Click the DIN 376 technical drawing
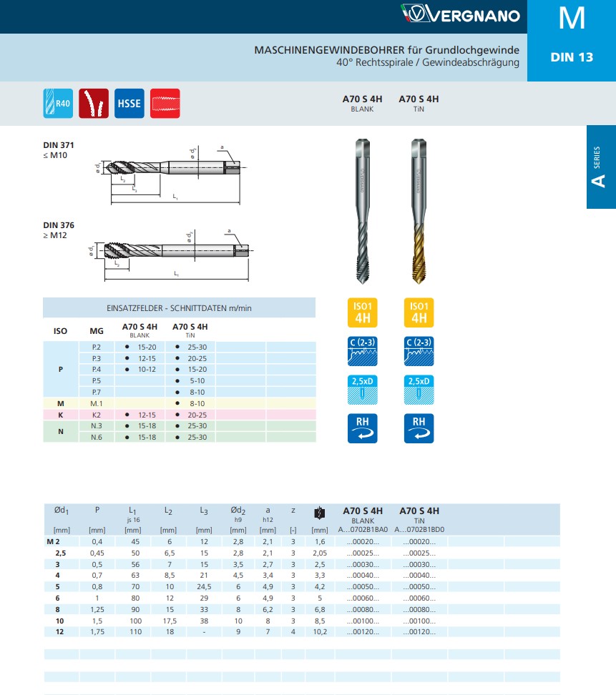This screenshot has height=695, width=616. tap(171, 255)
